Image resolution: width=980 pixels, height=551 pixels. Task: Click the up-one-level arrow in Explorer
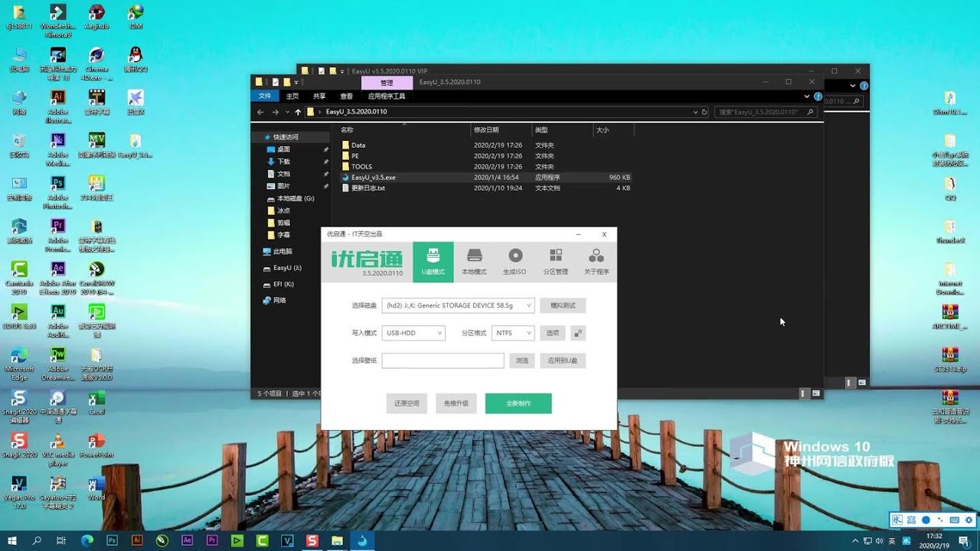(x=298, y=112)
